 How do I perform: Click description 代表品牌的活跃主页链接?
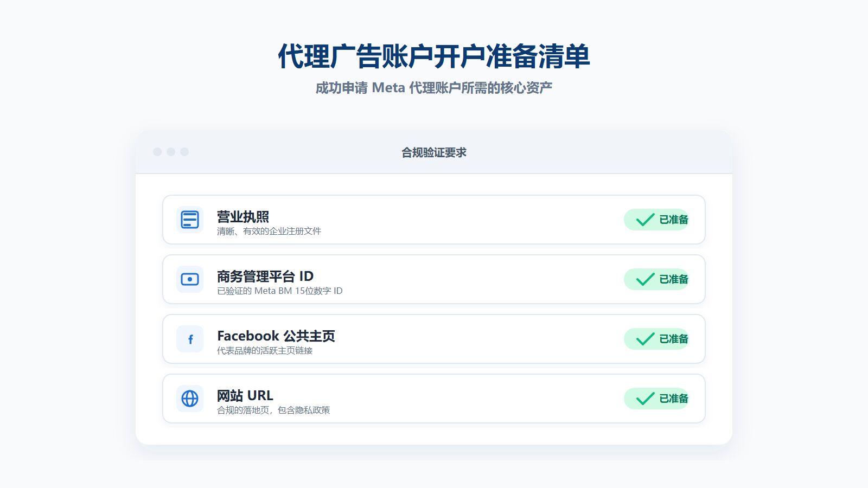click(x=265, y=351)
